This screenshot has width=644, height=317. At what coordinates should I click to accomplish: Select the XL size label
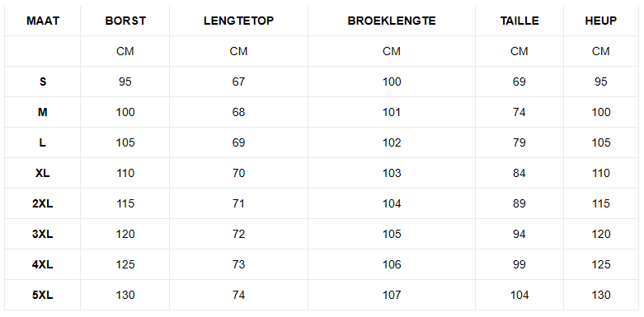43,173
